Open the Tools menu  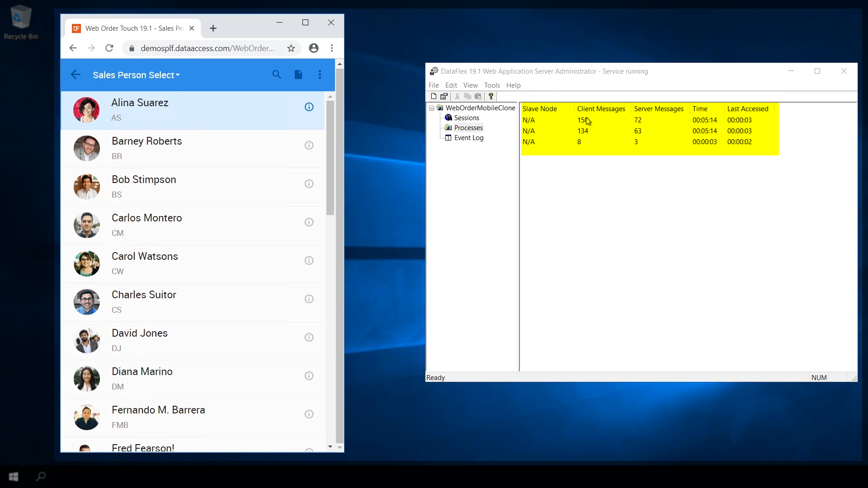(x=492, y=85)
